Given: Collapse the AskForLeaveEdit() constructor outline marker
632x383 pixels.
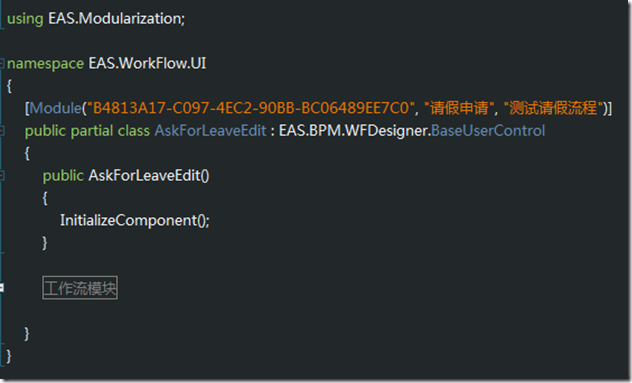Looking at the screenshot, I should click(x=2, y=175).
